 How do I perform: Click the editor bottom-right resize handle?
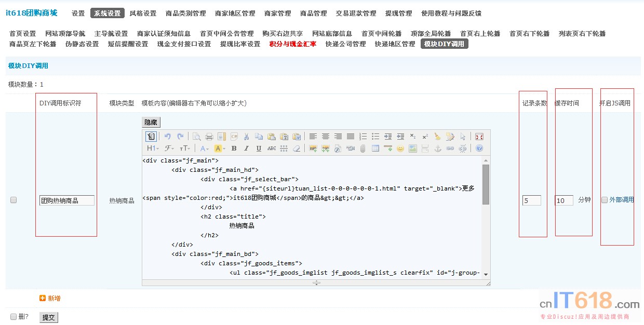coord(488,283)
